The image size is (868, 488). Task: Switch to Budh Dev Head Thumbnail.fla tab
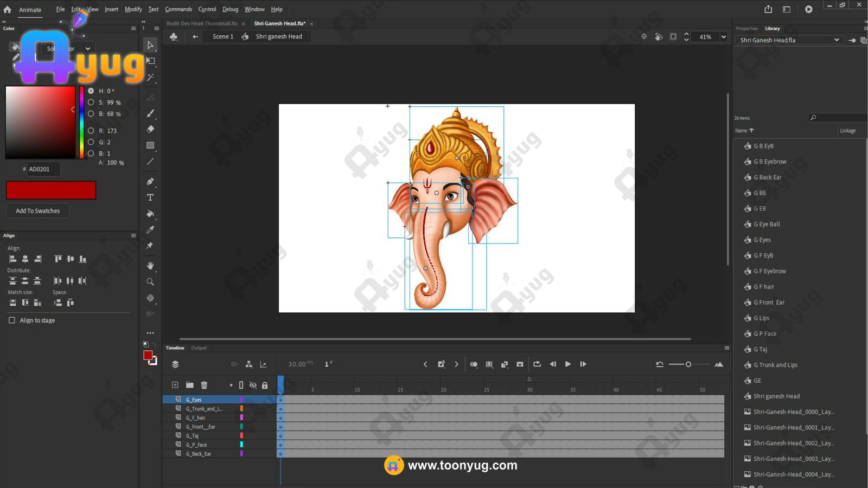point(202,23)
